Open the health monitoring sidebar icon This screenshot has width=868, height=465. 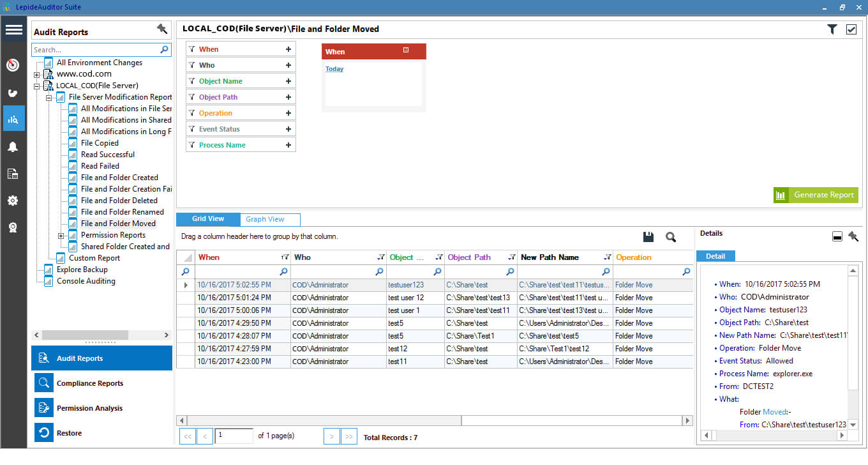[13, 93]
